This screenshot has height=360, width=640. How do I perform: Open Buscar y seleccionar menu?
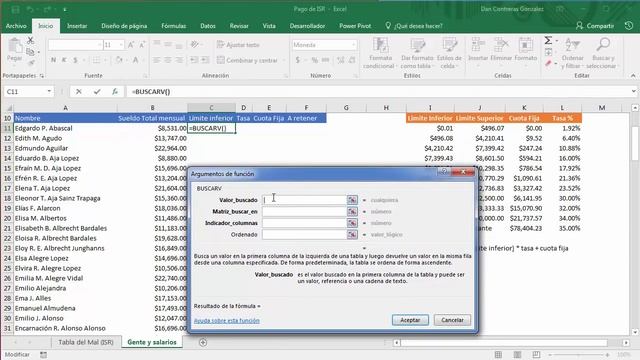click(603, 53)
